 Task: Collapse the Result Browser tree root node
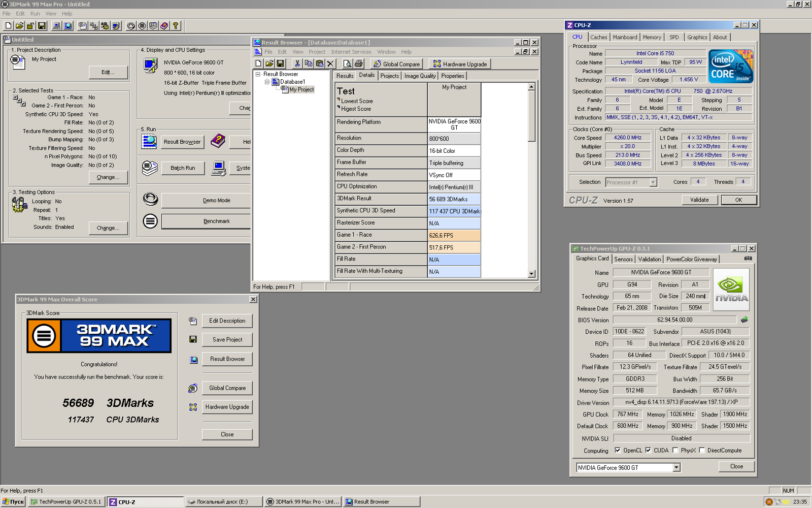coord(258,74)
